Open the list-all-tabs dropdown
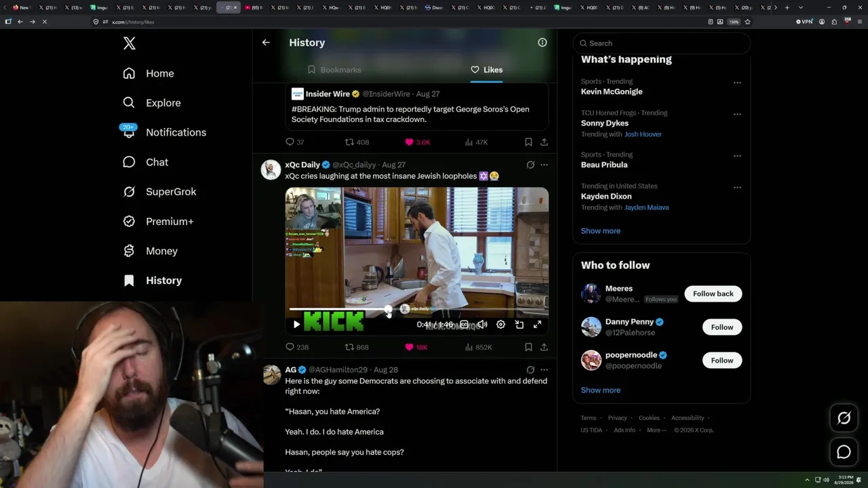Viewport: 868px width, 488px height. [800, 7]
